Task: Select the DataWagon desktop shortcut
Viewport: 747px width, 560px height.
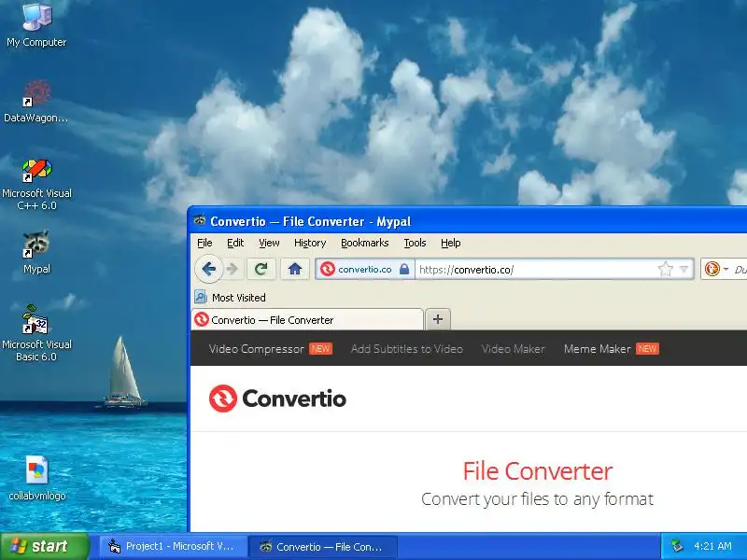Action: click(36, 102)
